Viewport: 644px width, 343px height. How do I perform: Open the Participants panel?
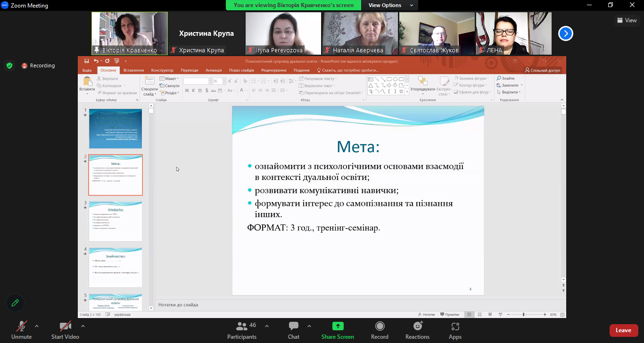(x=242, y=330)
